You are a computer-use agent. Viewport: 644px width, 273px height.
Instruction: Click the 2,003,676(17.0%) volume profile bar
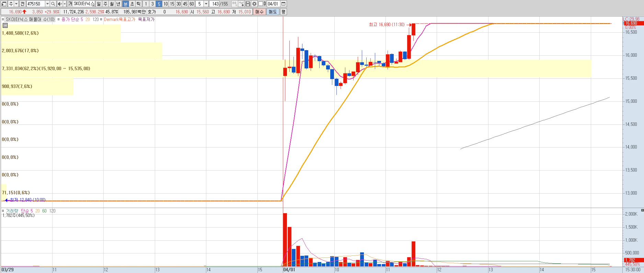pyautogui.click(x=81, y=51)
